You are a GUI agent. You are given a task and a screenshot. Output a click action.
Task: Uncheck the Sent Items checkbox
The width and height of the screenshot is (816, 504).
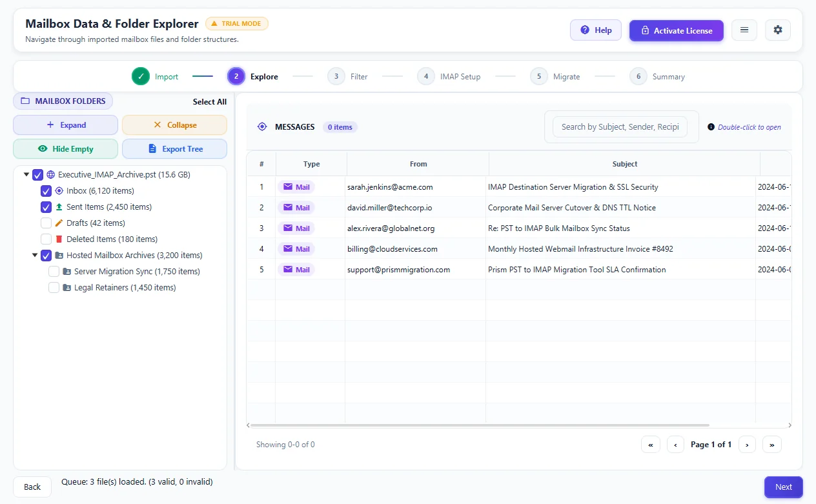(46, 207)
